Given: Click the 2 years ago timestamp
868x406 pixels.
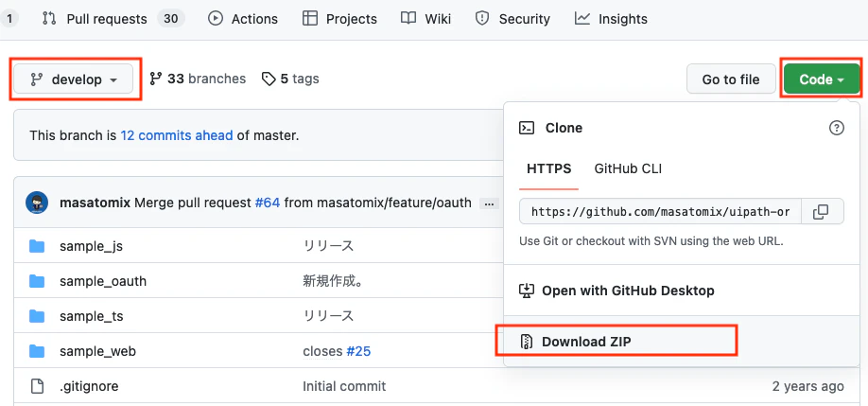Looking at the screenshot, I should (808, 386).
